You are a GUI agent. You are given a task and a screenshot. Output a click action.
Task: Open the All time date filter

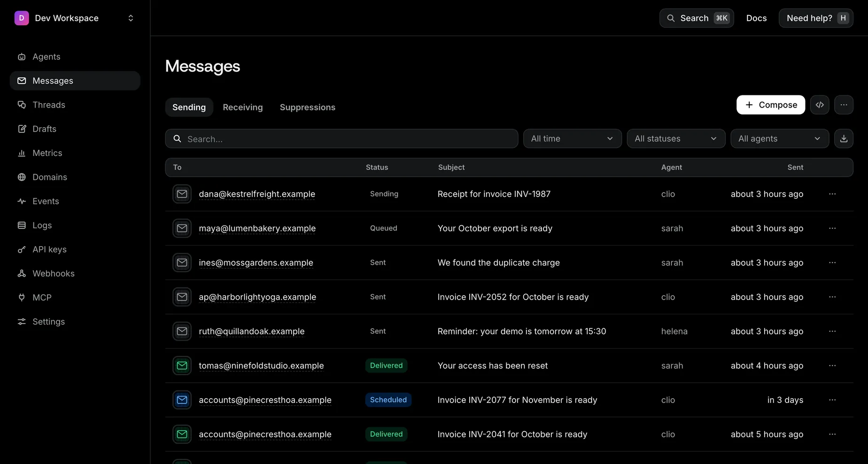pyautogui.click(x=572, y=139)
